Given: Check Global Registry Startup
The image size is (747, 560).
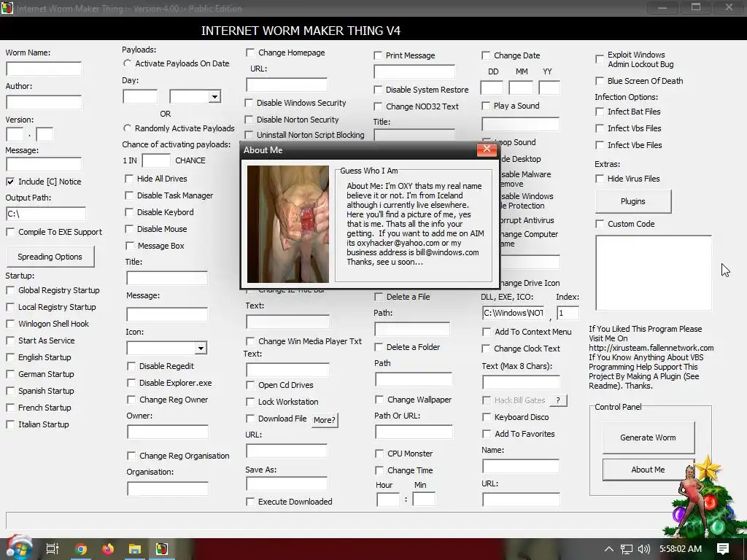Looking at the screenshot, I should [10, 290].
